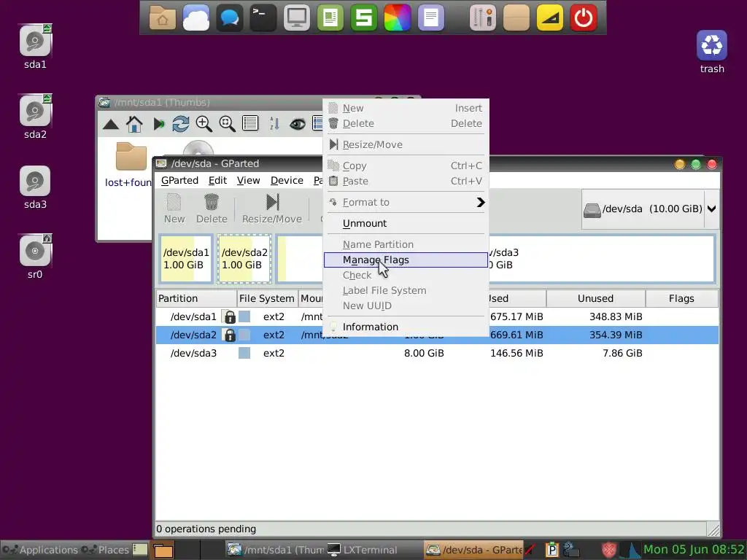Click the Flags column header

click(682, 298)
